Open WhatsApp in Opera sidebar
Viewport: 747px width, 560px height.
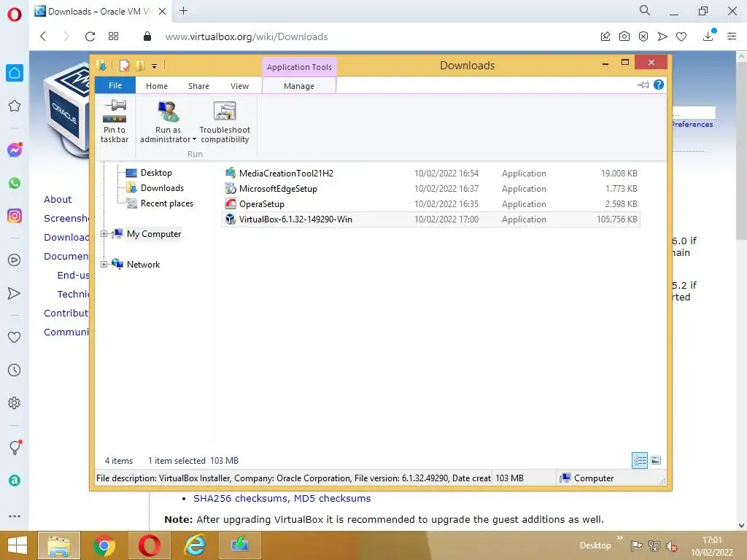click(x=15, y=183)
